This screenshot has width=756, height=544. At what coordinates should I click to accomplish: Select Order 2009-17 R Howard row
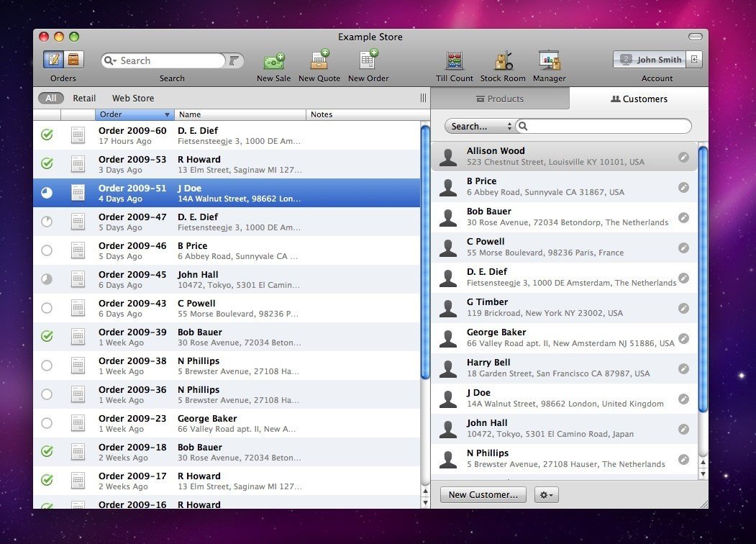(227, 481)
